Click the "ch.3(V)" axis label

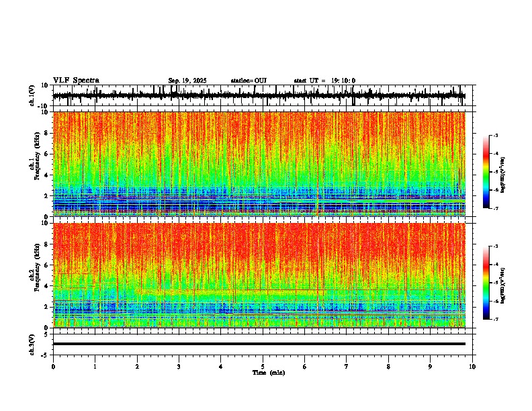(x=32, y=345)
